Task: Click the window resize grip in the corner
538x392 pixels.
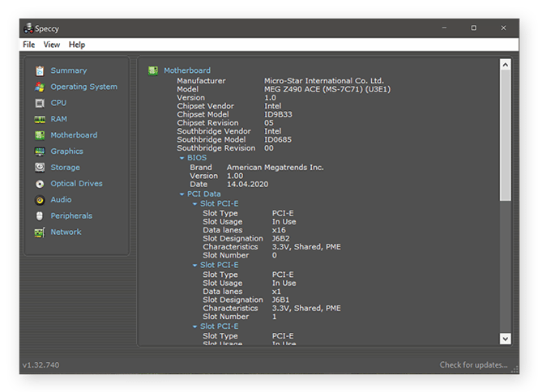Action: [x=515, y=369]
